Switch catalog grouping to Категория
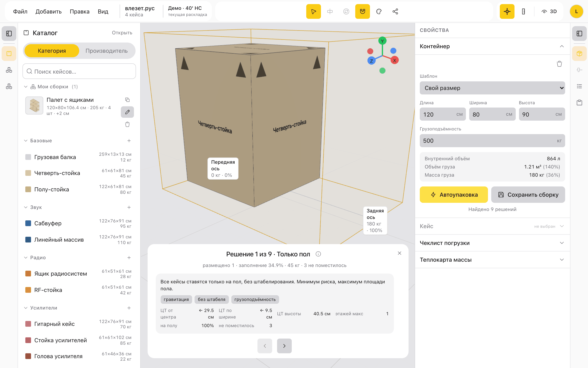The height and width of the screenshot is (368, 588). click(x=52, y=51)
